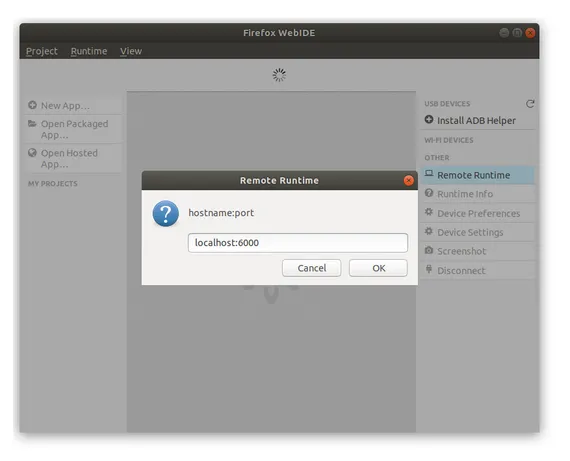
Task: Click the USB DEVICES heading
Action: 447,104
